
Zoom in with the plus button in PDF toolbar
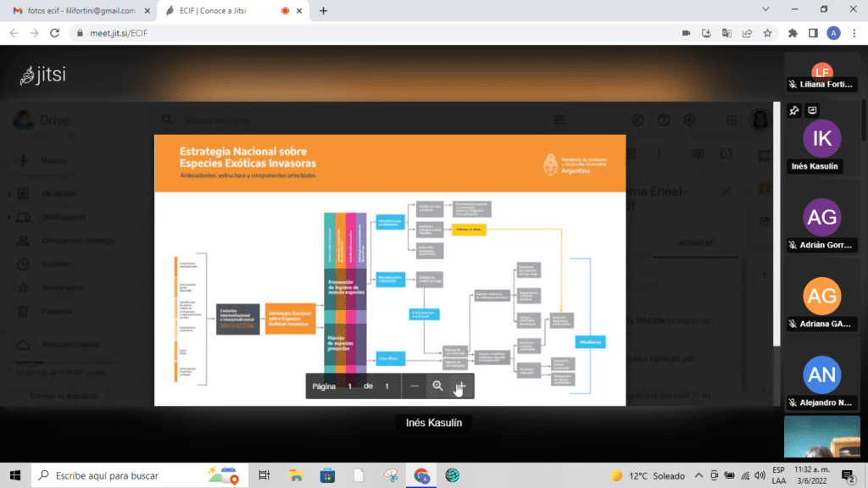click(x=461, y=386)
